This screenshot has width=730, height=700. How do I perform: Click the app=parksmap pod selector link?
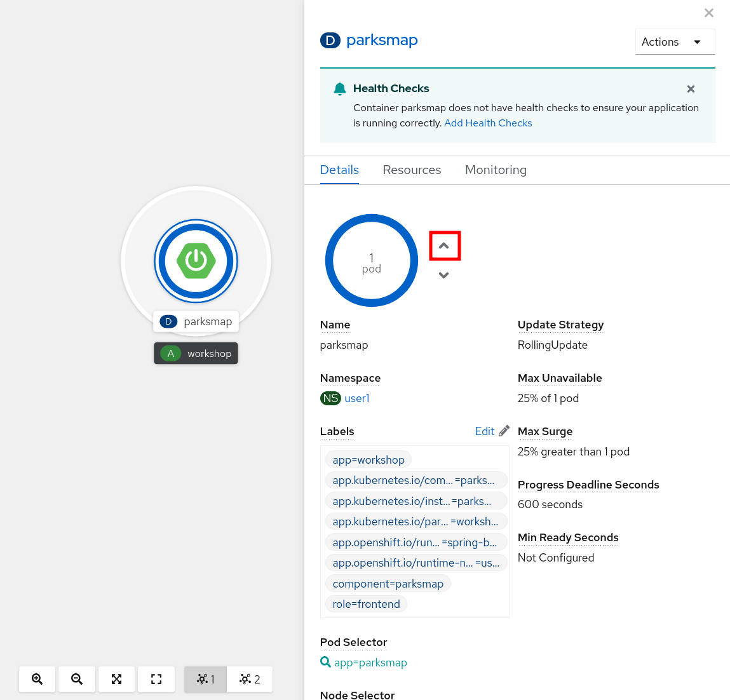[370, 663]
